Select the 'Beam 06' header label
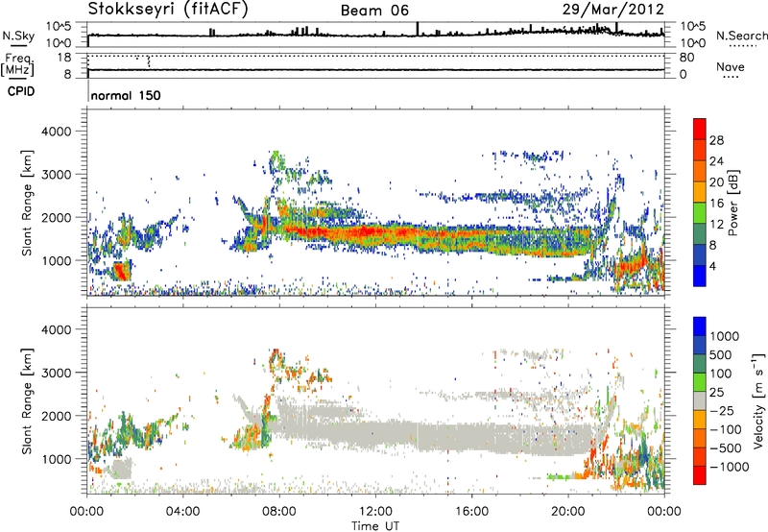768x532 pixels. (x=374, y=11)
